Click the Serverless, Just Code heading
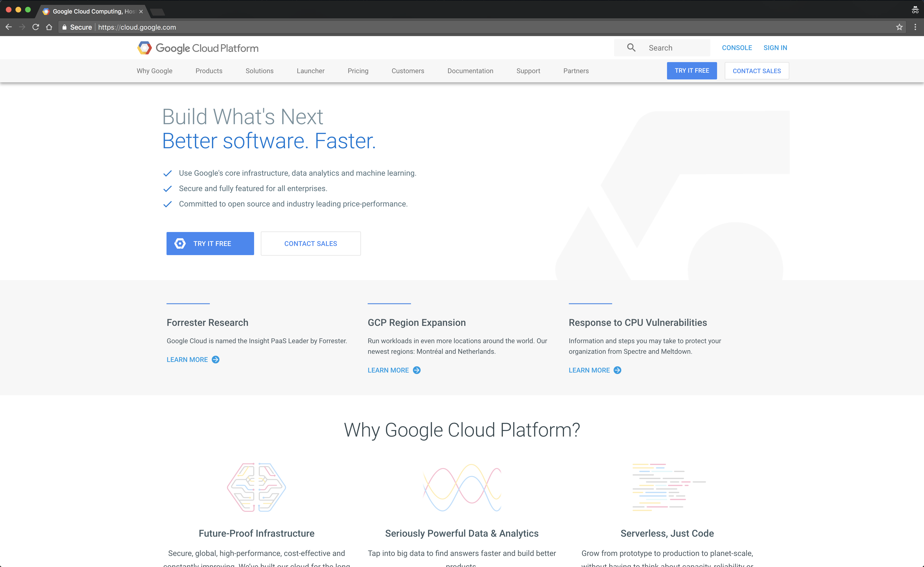Image resolution: width=924 pixels, height=567 pixels. 667,533
